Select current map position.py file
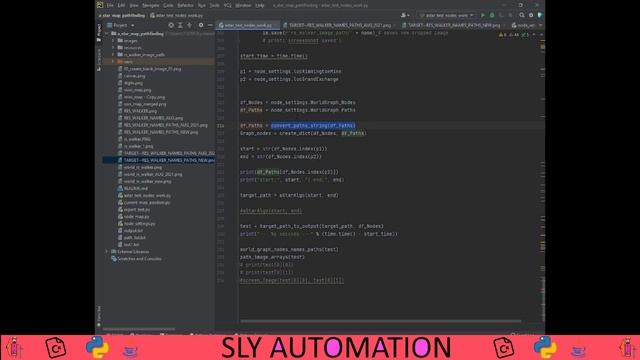The height and width of the screenshot is (360, 640). 147,202
